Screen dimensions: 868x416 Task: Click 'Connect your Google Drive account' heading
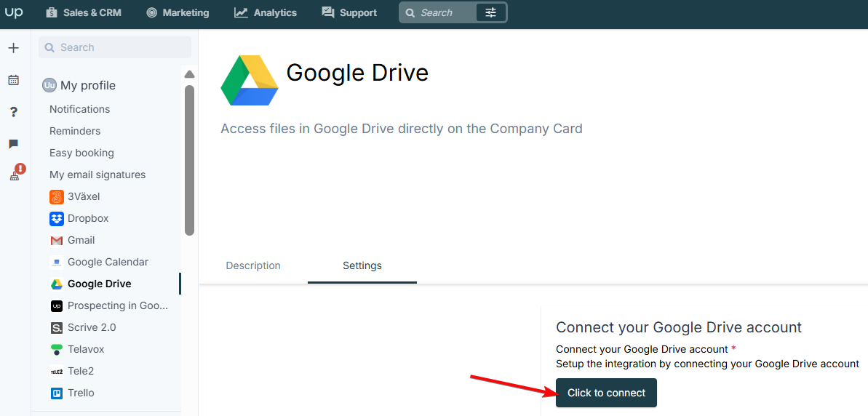click(x=679, y=327)
